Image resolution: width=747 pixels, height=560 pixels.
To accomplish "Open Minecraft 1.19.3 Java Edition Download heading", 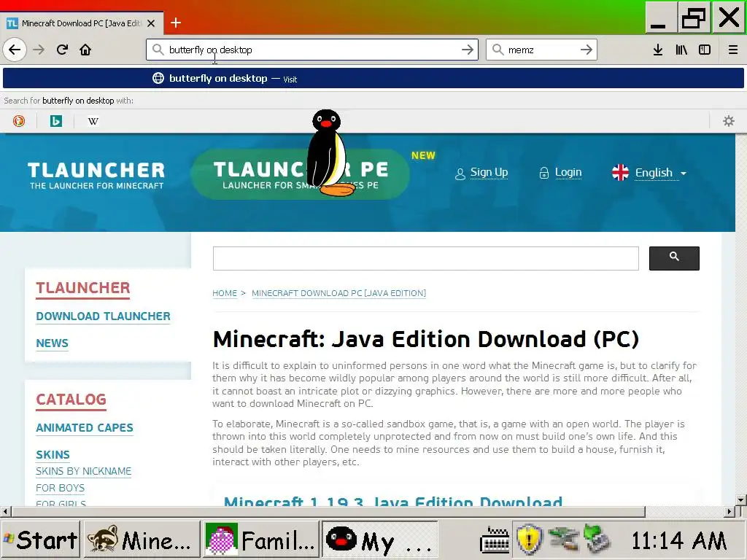I will (x=393, y=501).
